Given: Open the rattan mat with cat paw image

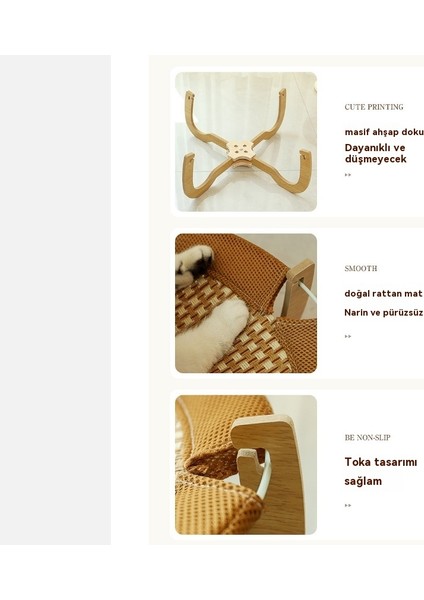Looking at the screenshot, I should click(246, 303).
